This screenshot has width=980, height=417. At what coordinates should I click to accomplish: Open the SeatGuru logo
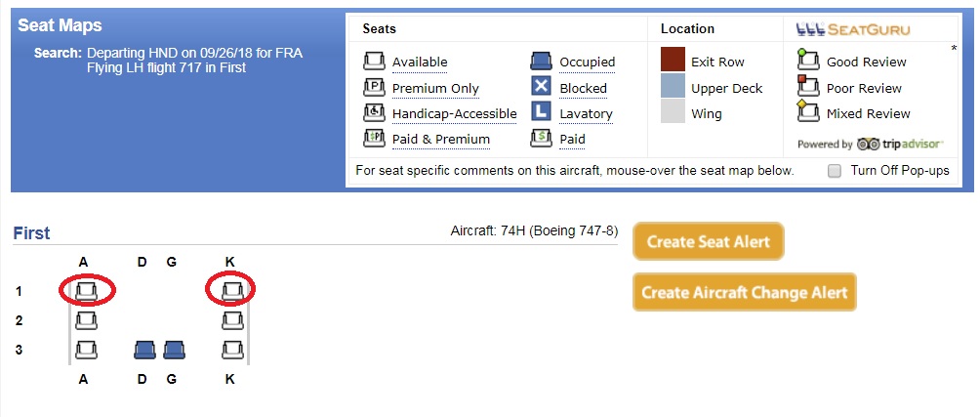pyautogui.click(x=853, y=29)
